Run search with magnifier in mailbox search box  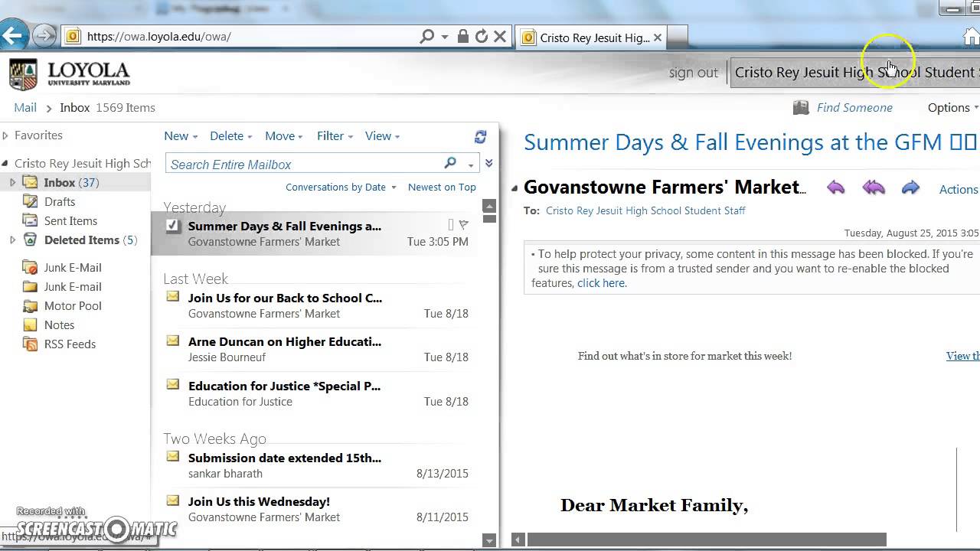[450, 163]
